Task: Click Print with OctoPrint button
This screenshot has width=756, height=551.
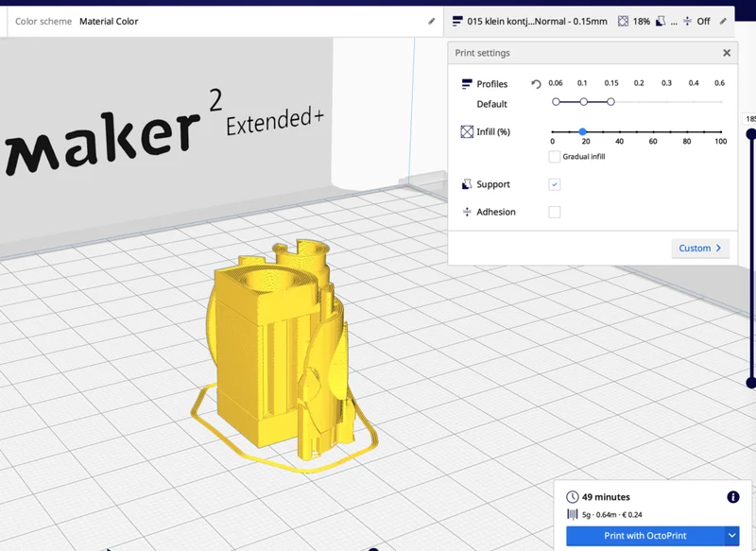Action: click(x=645, y=536)
